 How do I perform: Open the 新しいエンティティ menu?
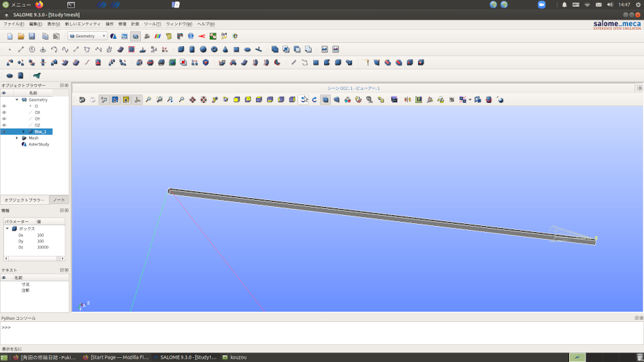[x=82, y=24]
